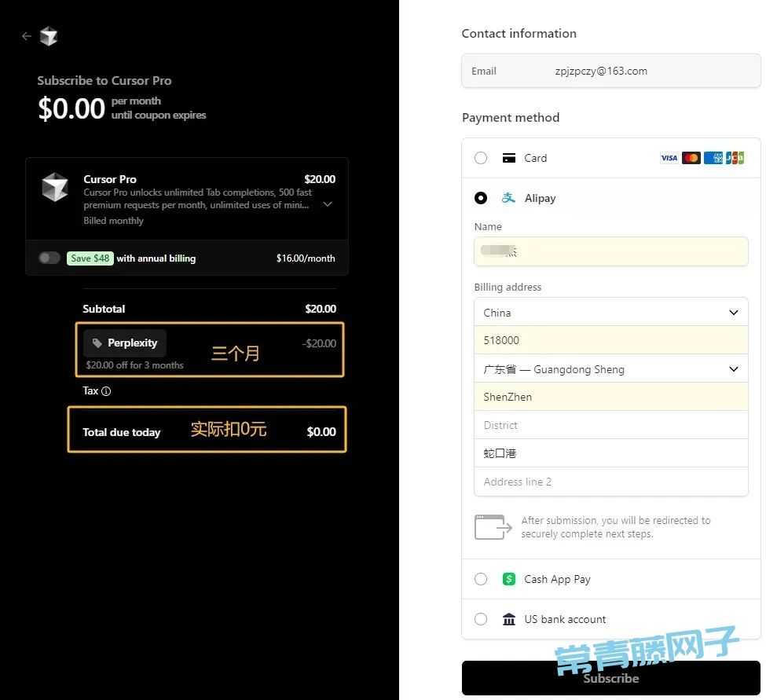Click the redirect arrow illustration icon

[493, 526]
